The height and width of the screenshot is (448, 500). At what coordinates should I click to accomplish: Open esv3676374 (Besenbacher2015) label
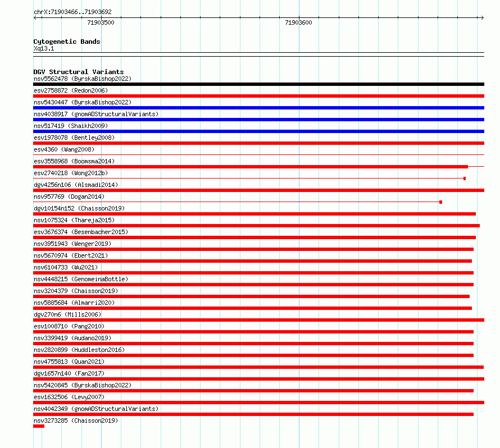tap(81, 232)
